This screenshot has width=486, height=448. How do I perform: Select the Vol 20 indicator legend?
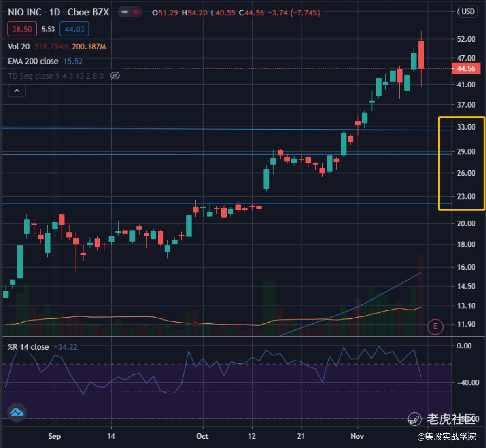tap(19, 47)
